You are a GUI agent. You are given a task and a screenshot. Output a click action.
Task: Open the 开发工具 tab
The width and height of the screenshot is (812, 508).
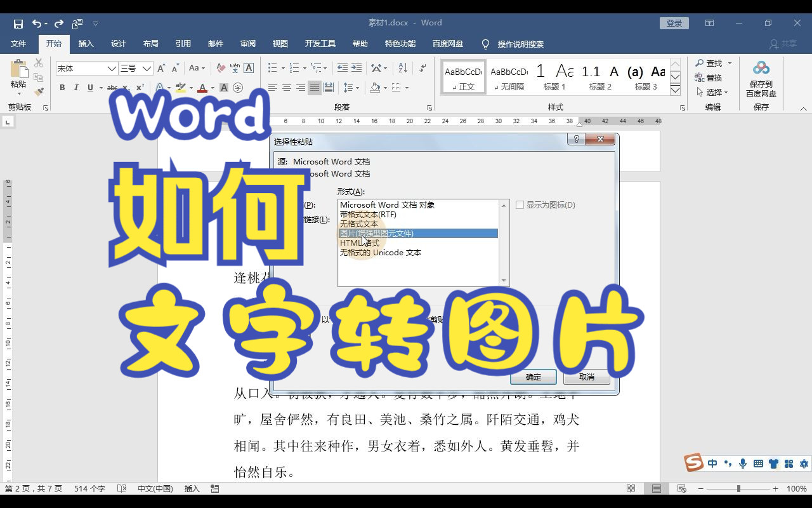[x=320, y=44]
